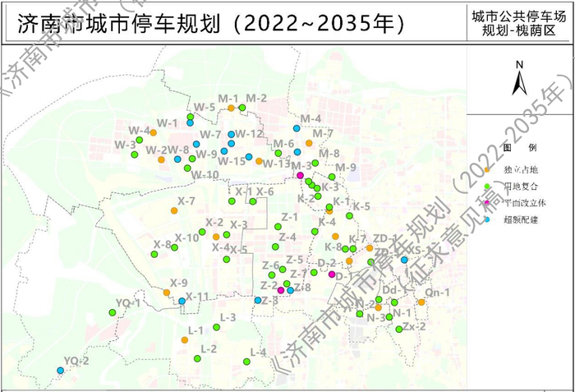The height and width of the screenshot is (392, 575).
Task: Click the X-7 label text
Action: click(186, 201)
